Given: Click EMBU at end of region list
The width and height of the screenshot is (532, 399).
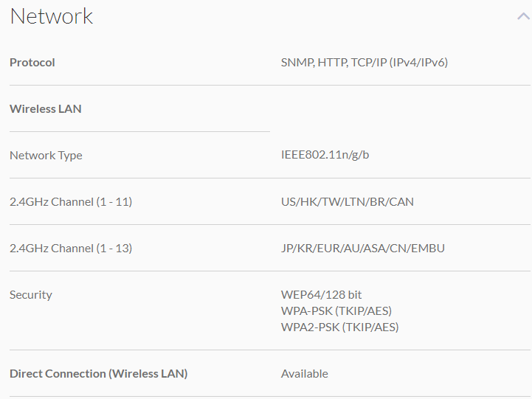Looking at the screenshot, I should [428, 249].
